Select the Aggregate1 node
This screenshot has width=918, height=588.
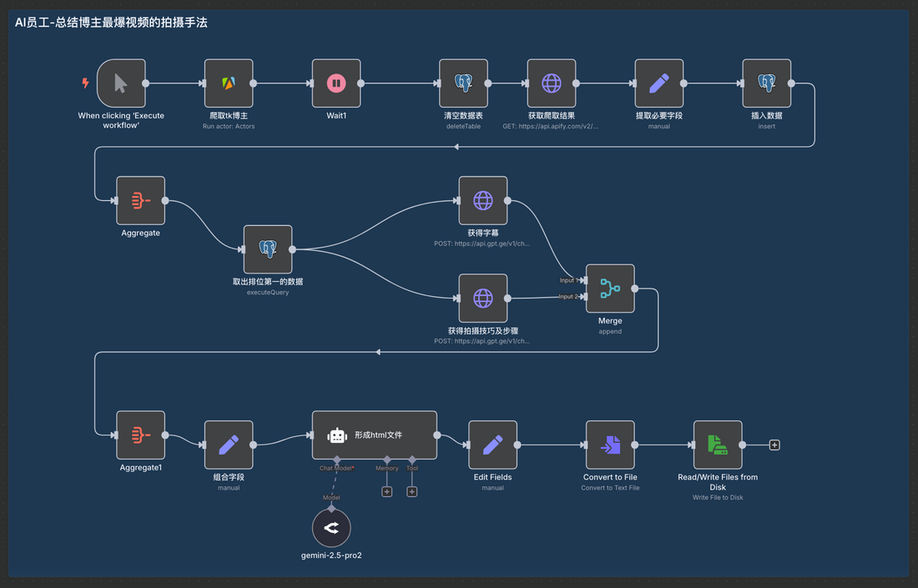tap(140, 435)
